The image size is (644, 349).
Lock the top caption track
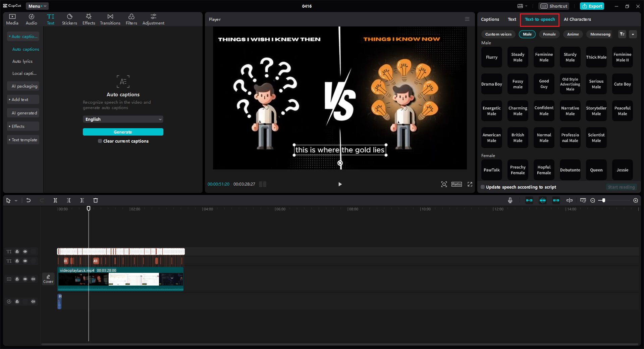pyautogui.click(x=17, y=251)
